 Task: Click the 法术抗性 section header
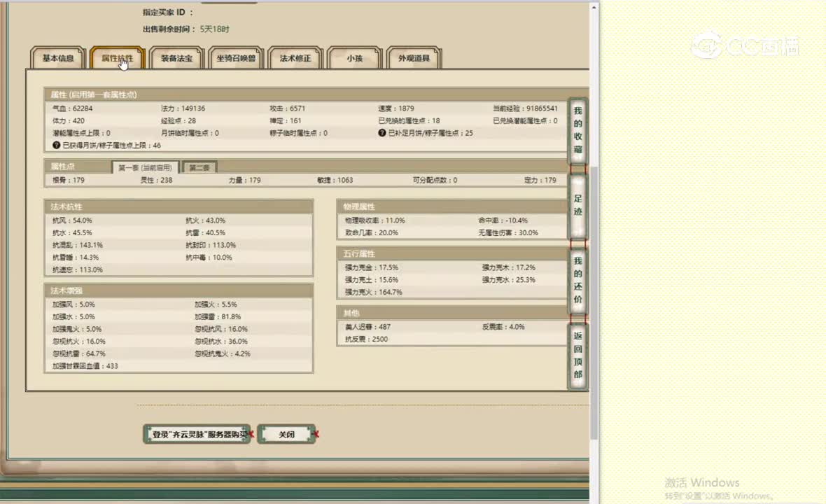179,206
